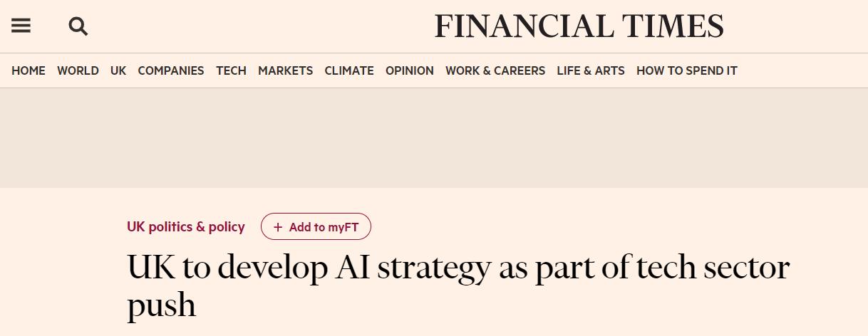Navigate to Life & Arts
This screenshot has width=868, height=336.
click(590, 70)
